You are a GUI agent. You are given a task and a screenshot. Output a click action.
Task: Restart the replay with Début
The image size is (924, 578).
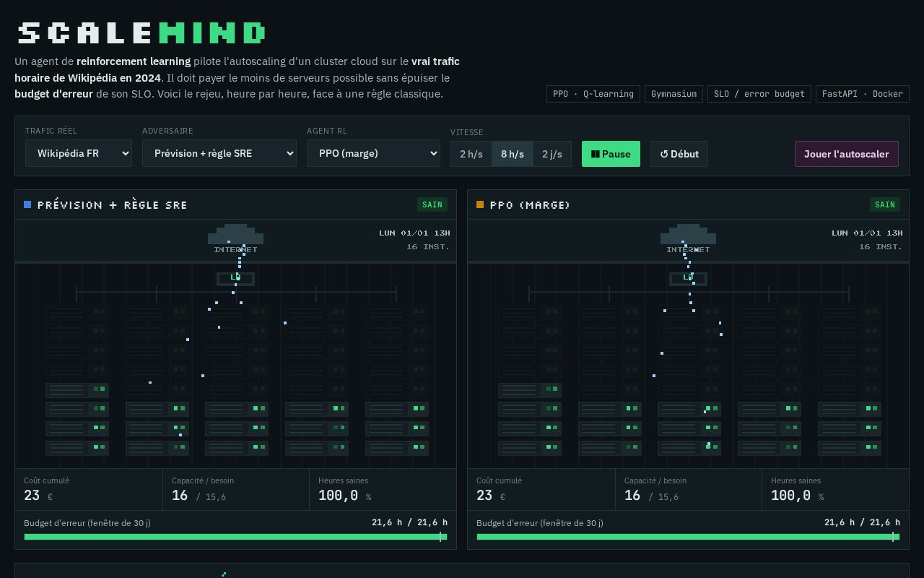tap(679, 154)
